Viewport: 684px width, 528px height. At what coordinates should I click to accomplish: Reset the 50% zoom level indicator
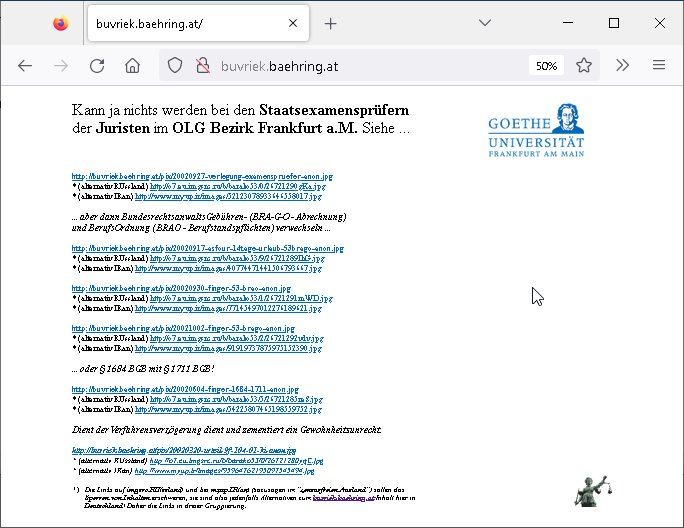coord(546,65)
